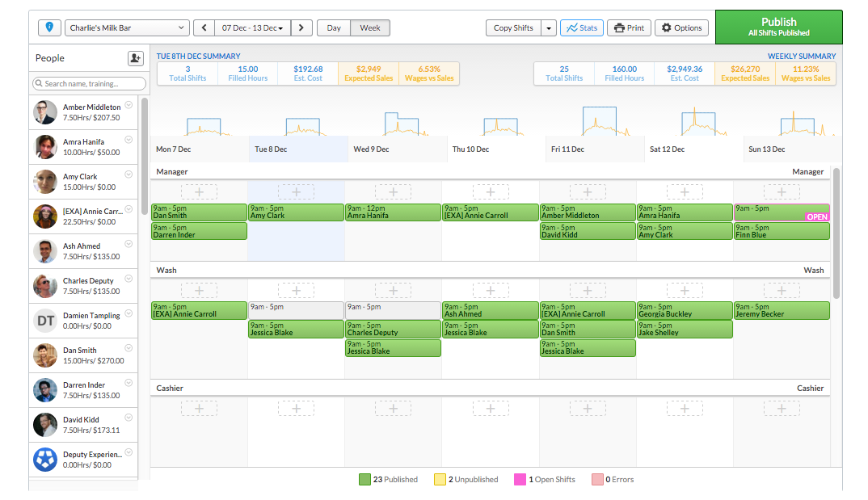
Task: Select the Sun 13 Dec column header
Action: pyautogui.click(x=766, y=149)
